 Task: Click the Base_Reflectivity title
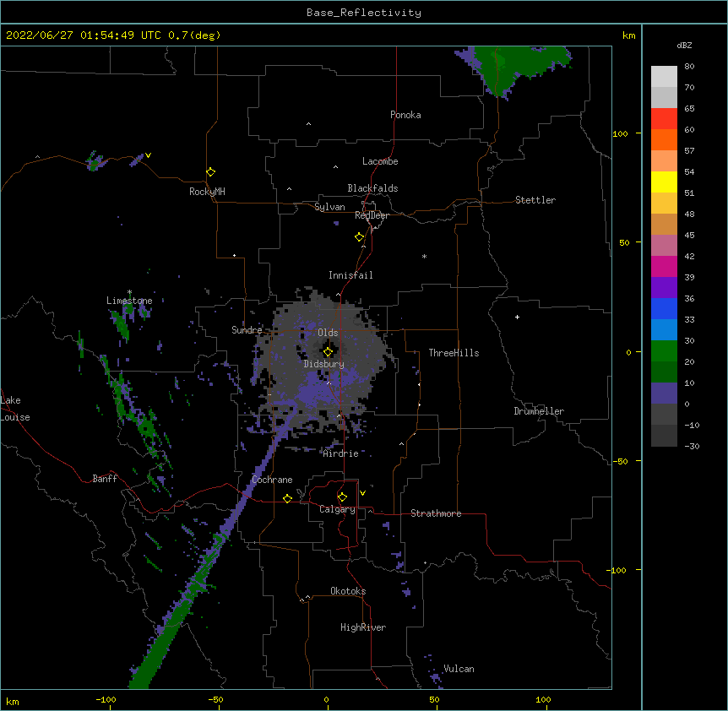pos(364,13)
